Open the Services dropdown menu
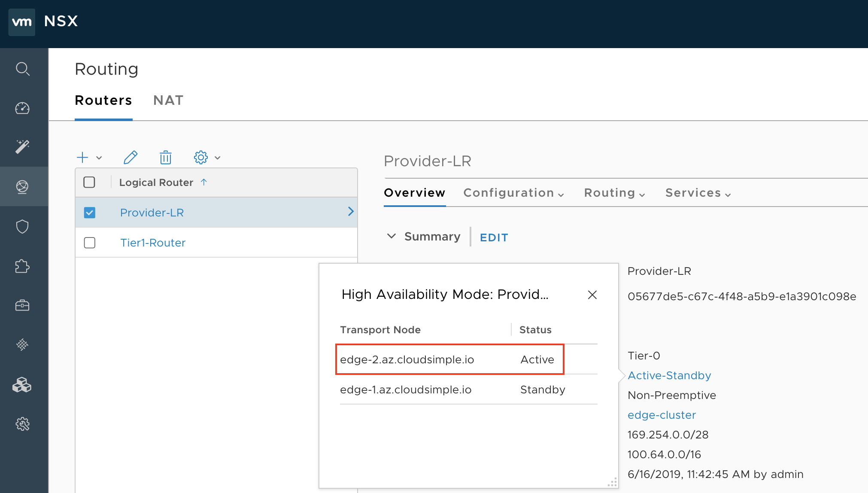The width and height of the screenshot is (868, 493). pyautogui.click(x=698, y=193)
